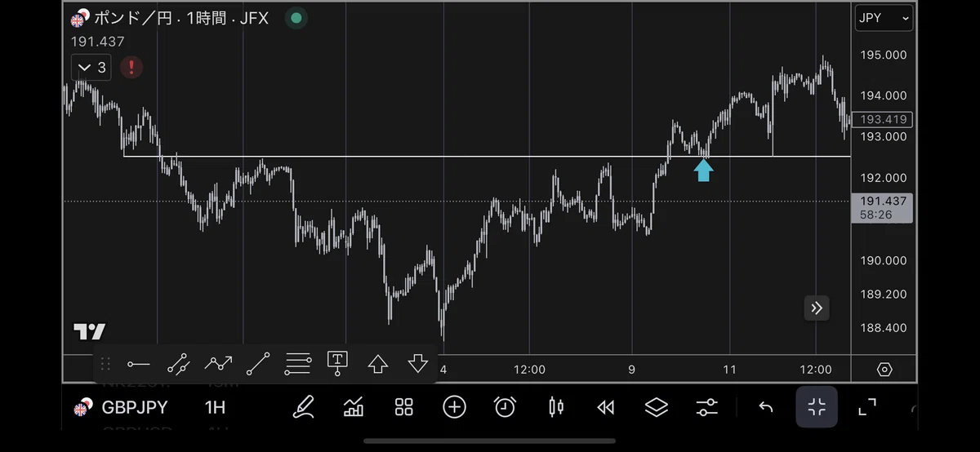Jump to the latest bar with the double chevron
Viewport: 980px width, 452px height.
click(817, 308)
